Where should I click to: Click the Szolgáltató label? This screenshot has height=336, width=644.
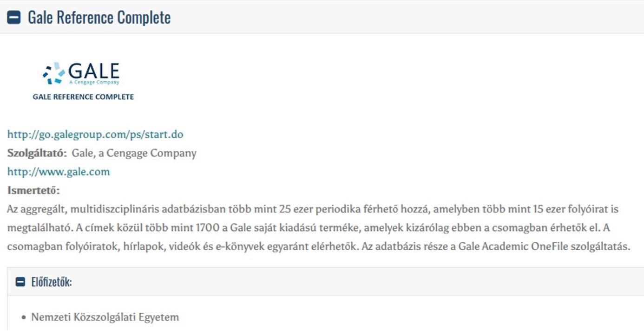[37, 153]
